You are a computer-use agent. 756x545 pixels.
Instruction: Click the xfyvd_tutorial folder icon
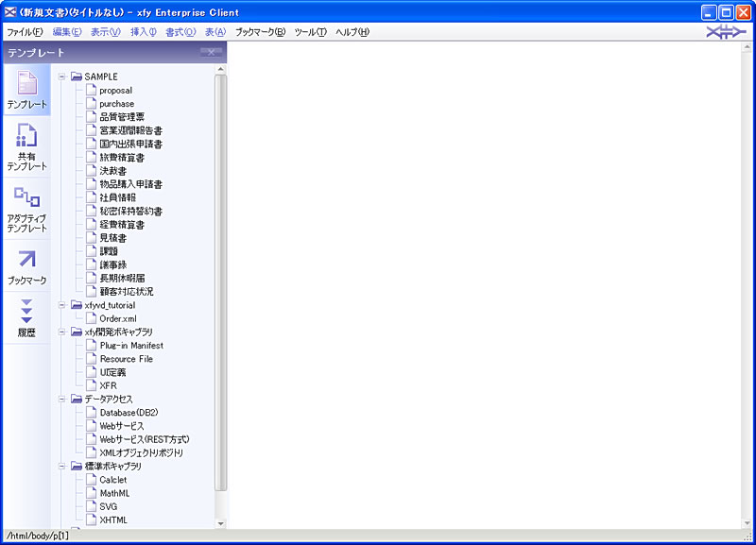coord(77,304)
